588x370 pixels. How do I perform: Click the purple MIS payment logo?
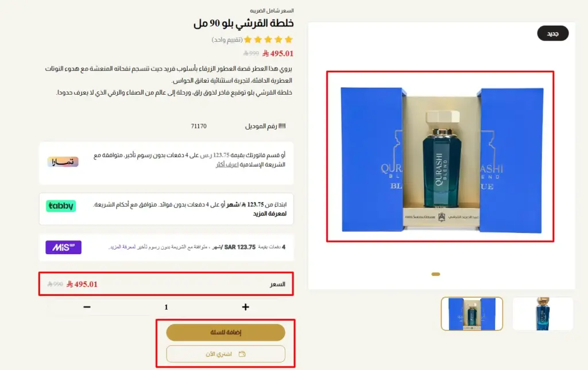[x=63, y=247]
